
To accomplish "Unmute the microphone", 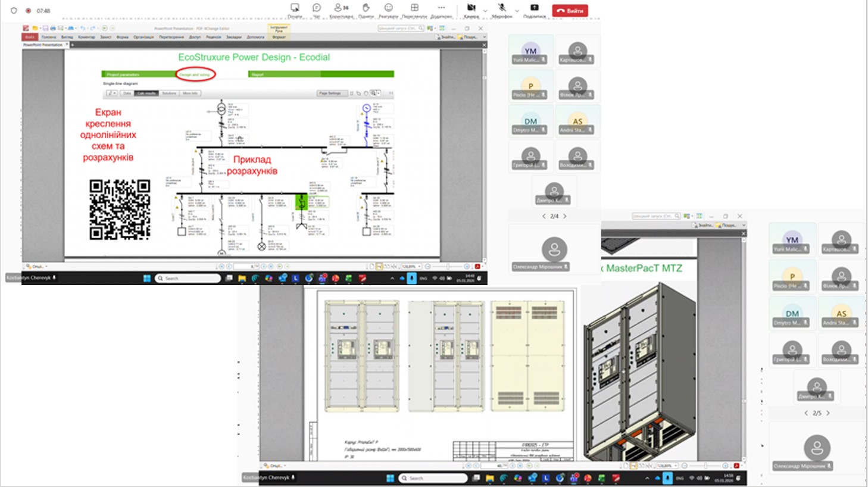I will coord(502,8).
